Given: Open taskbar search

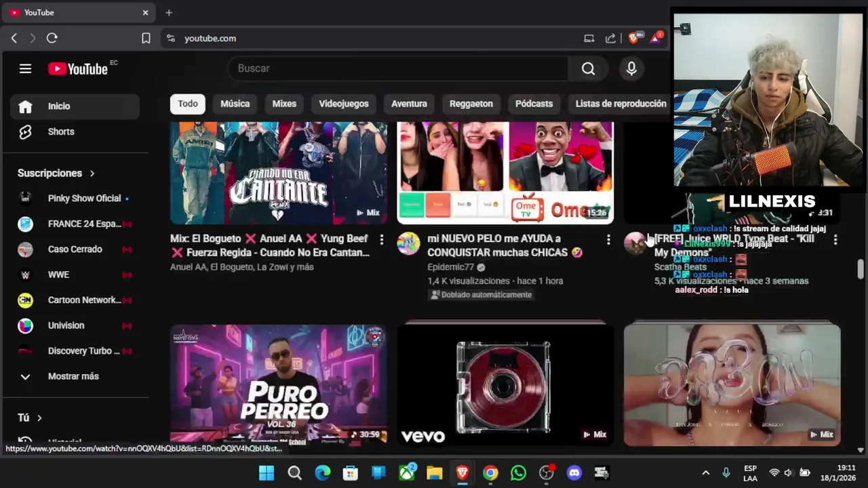Looking at the screenshot, I should point(294,472).
